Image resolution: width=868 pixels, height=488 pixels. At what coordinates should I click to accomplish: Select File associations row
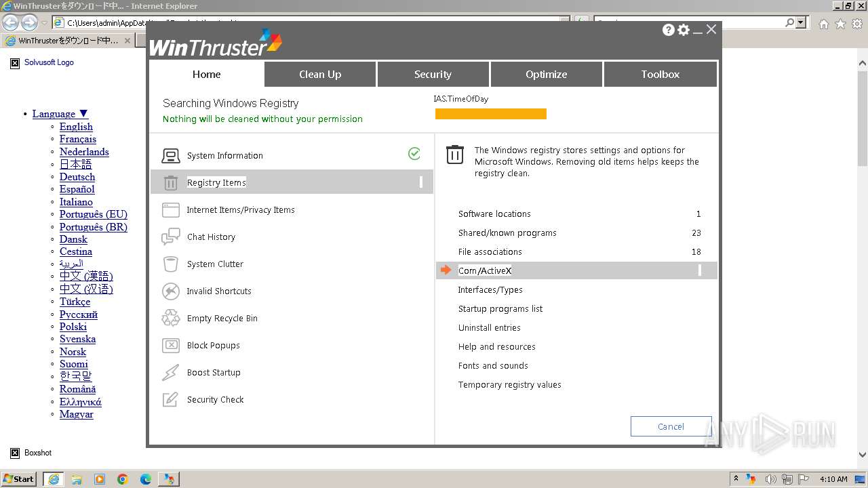click(576, 252)
